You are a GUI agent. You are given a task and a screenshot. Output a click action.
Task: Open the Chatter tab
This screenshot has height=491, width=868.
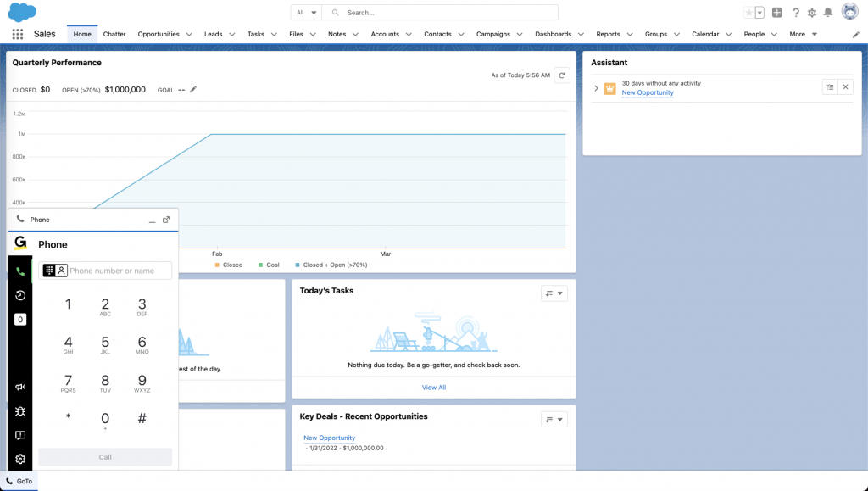(114, 35)
